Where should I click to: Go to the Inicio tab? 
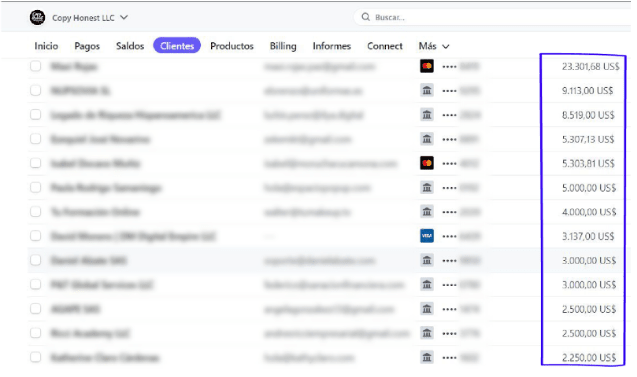[x=46, y=46]
